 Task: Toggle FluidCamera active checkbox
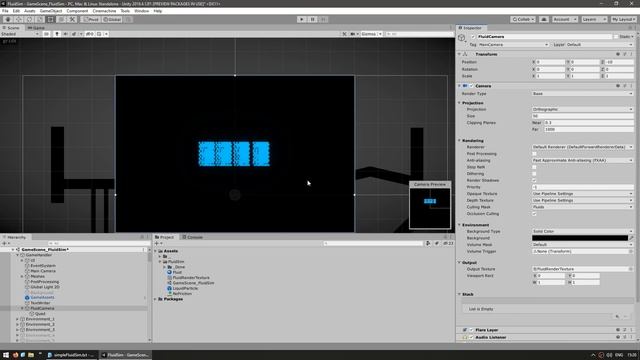click(x=473, y=36)
